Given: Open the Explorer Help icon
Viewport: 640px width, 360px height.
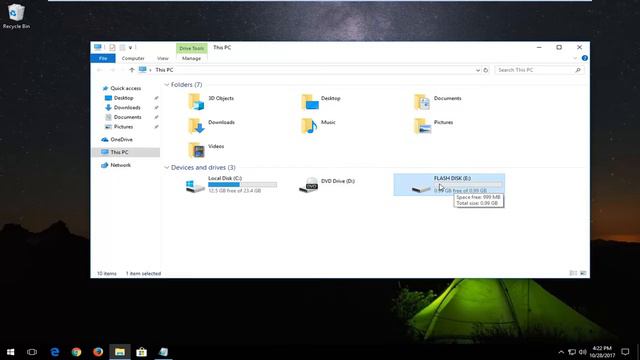Looking at the screenshot, I should [584, 58].
